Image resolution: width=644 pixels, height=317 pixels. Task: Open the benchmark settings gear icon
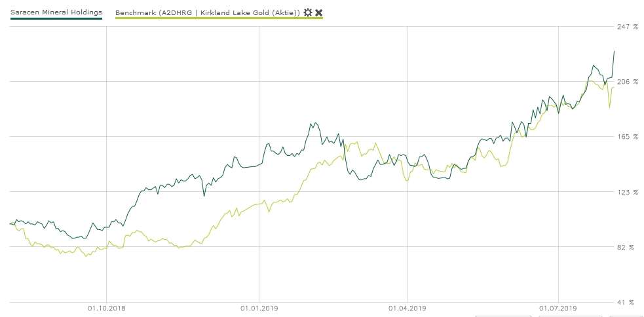point(307,12)
